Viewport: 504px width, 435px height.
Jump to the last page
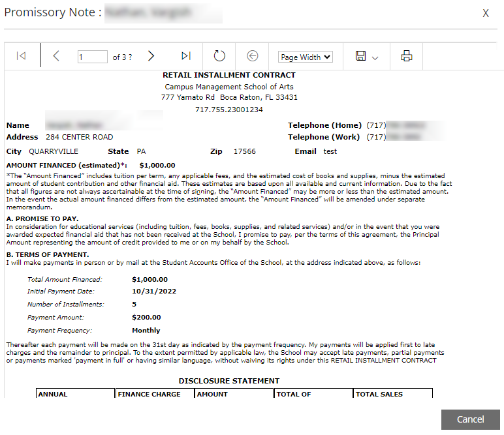[x=186, y=56]
